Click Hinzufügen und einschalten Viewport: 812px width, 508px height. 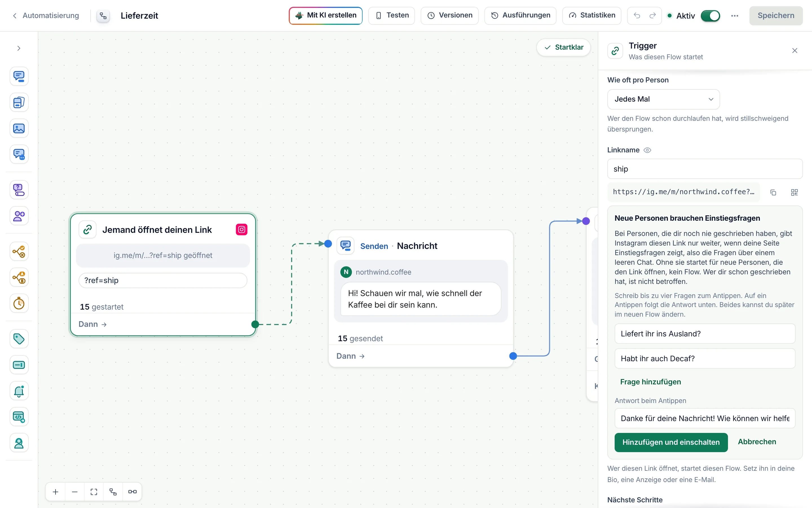click(x=671, y=442)
